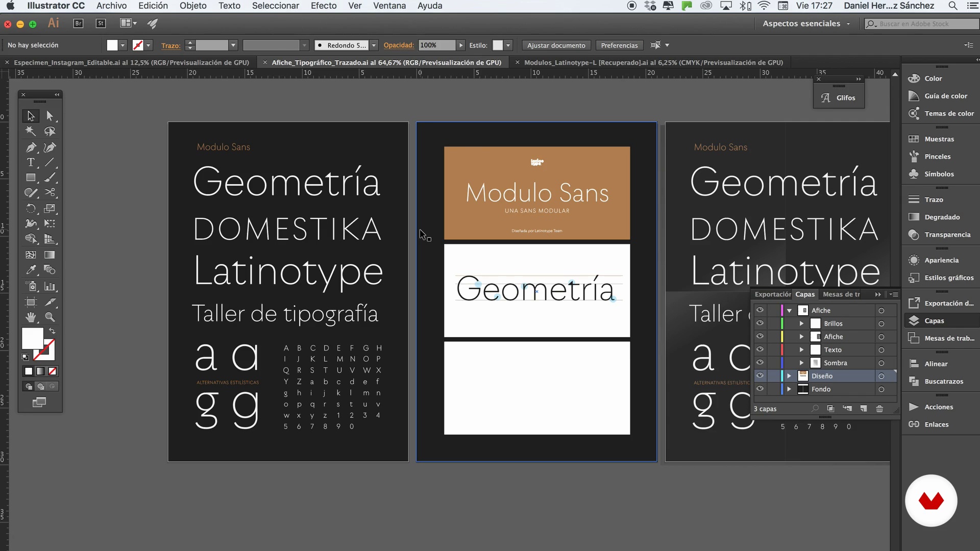
Task: Expand the Diseño layer
Action: tap(789, 376)
